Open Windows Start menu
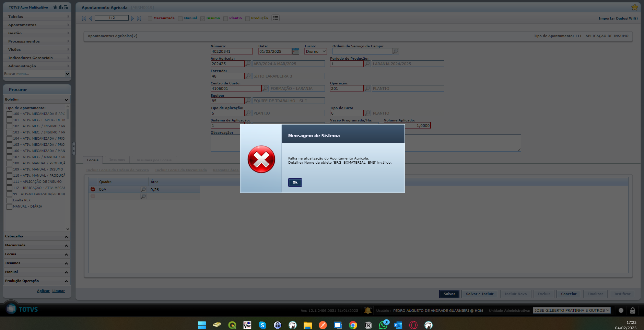644x330 pixels. [x=202, y=325]
